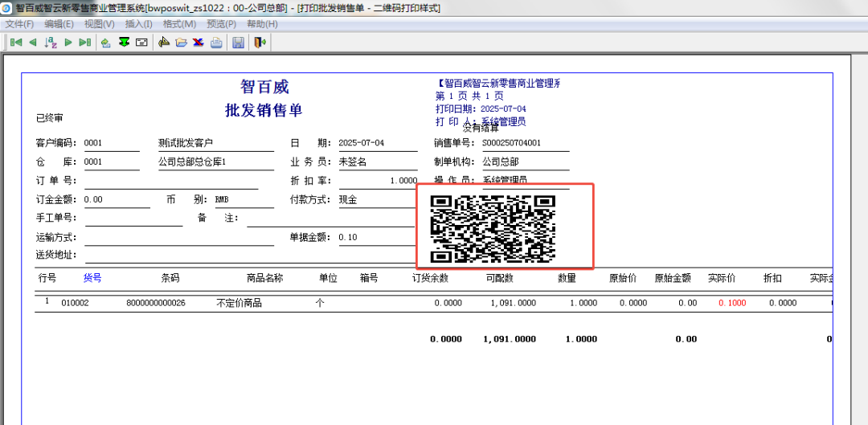This screenshot has height=425, width=868.
Task: Click the QR code on the sales order
Action: (x=493, y=228)
